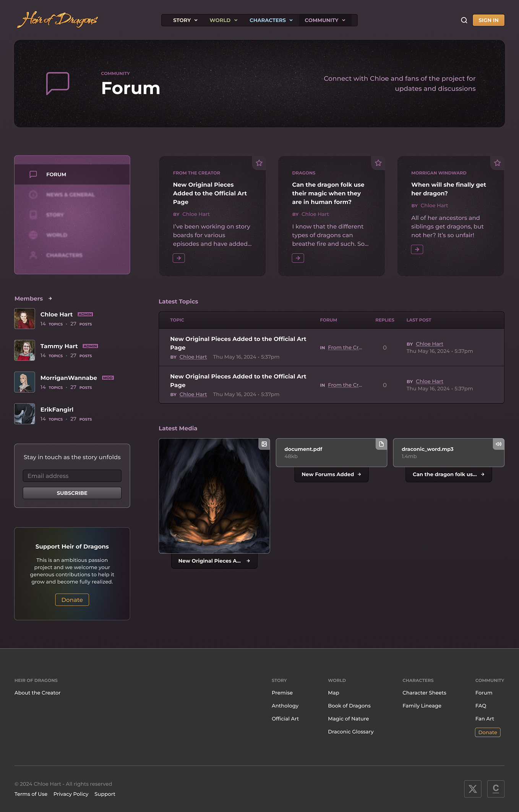Open footer Family Lineage link
Viewport: 519px width, 812px height.
422,706
